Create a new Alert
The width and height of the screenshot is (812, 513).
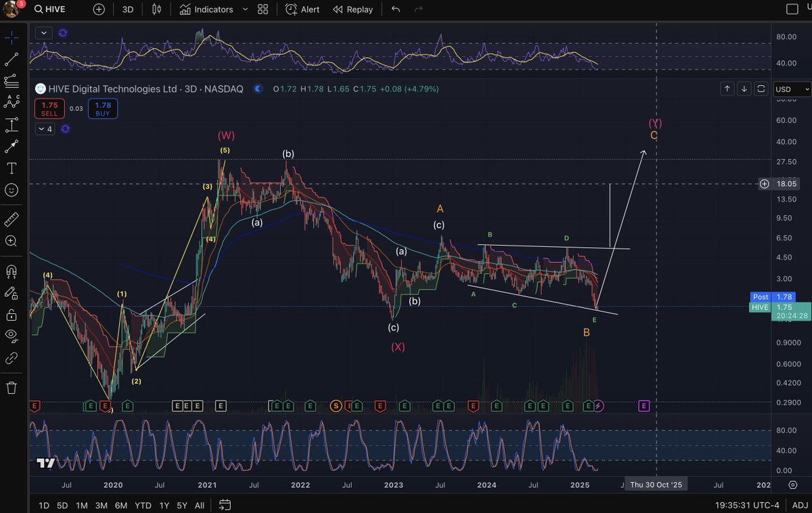[302, 9]
